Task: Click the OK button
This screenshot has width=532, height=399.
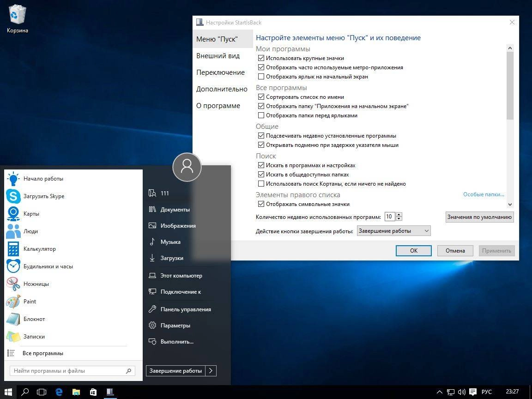Action: click(414, 251)
